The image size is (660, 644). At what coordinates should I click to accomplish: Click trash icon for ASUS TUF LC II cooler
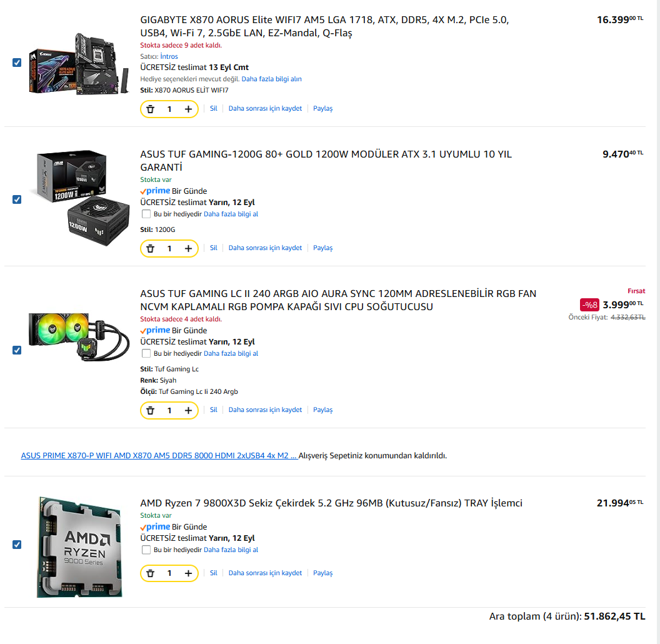click(x=150, y=411)
